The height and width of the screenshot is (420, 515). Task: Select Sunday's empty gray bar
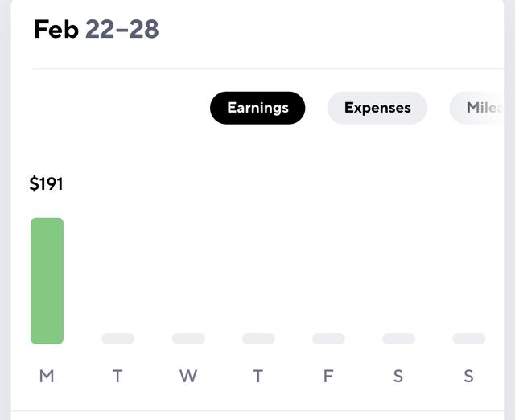(469, 339)
